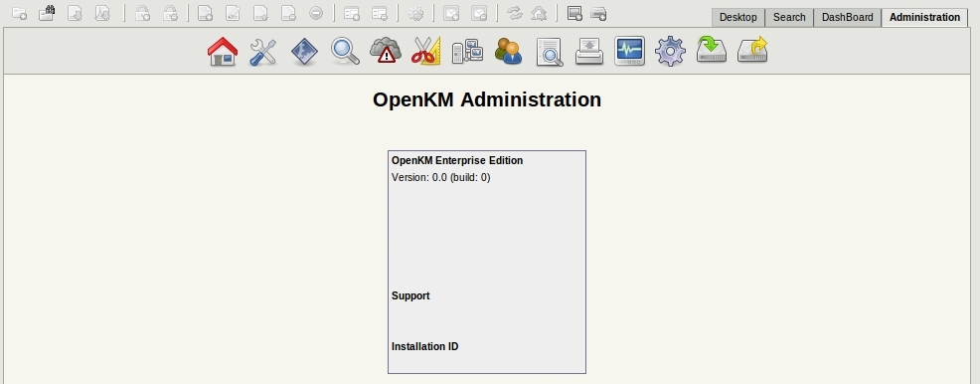Switch to the Desktop tab
The height and width of the screenshot is (384, 980).
tap(738, 18)
